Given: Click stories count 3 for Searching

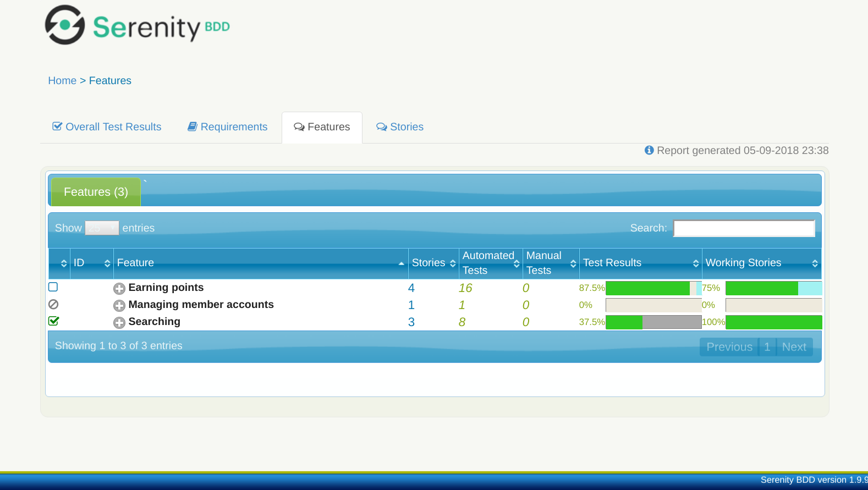Looking at the screenshot, I should (x=411, y=322).
